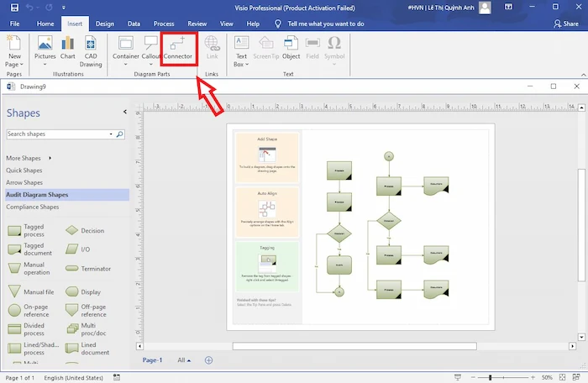This screenshot has width=588, height=383.
Task: Pick the Terminator shape
Action: point(88,269)
